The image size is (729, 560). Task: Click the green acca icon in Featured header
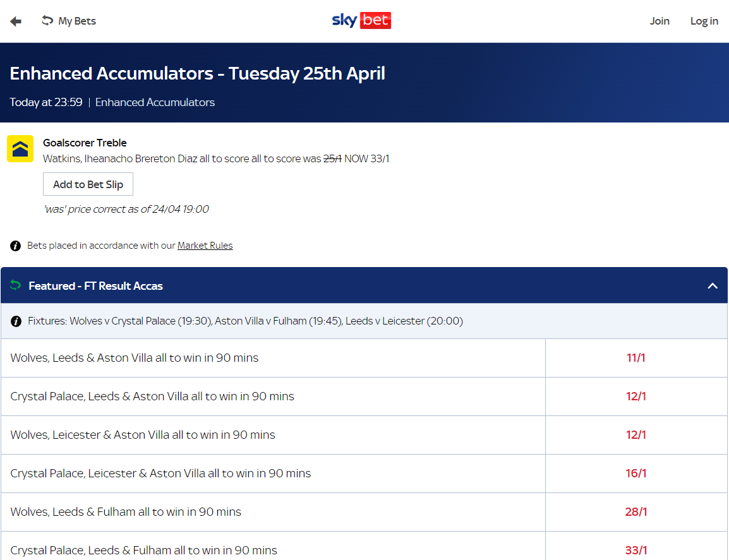coord(15,285)
